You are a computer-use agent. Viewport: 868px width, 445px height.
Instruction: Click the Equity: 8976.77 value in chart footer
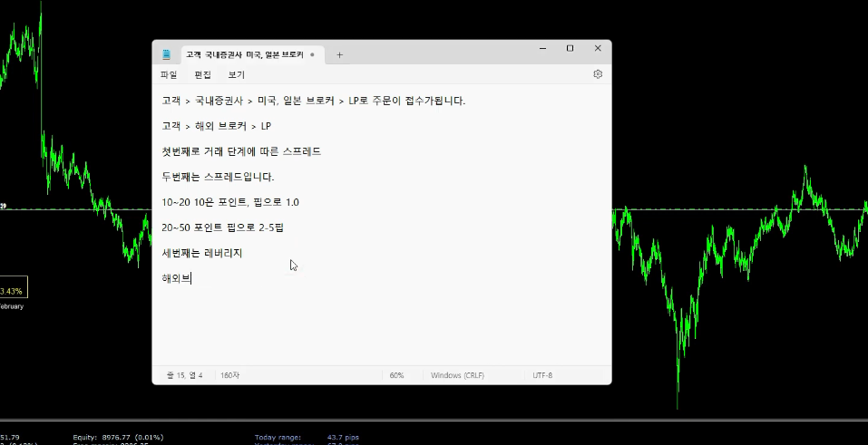click(118, 437)
